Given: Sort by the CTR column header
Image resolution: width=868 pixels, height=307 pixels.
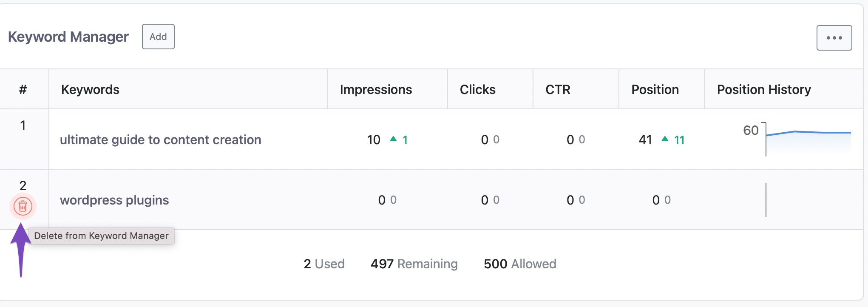Looking at the screenshot, I should 558,90.
